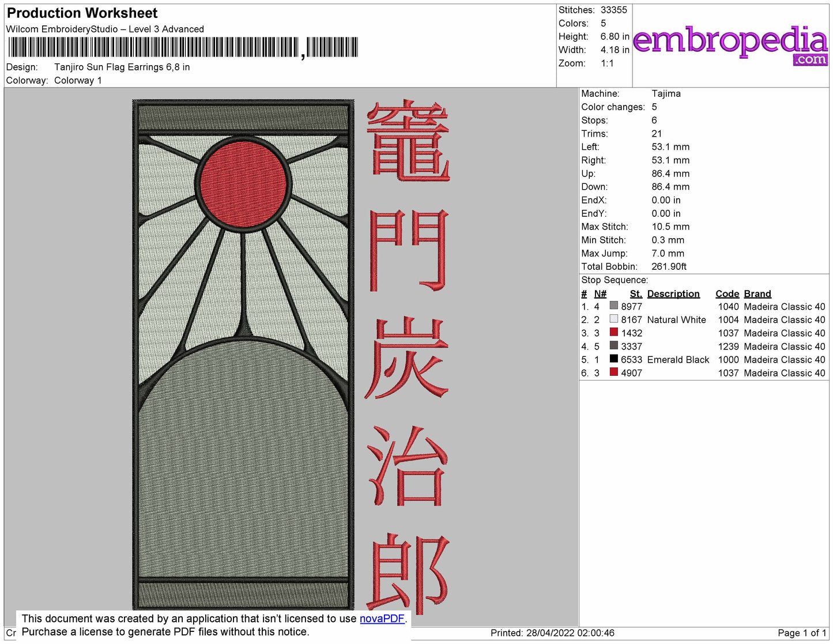This screenshot has width=833, height=644.
Task: Click 'Printed: 28/04/2022 02:00:46' text
Action: tap(552, 632)
